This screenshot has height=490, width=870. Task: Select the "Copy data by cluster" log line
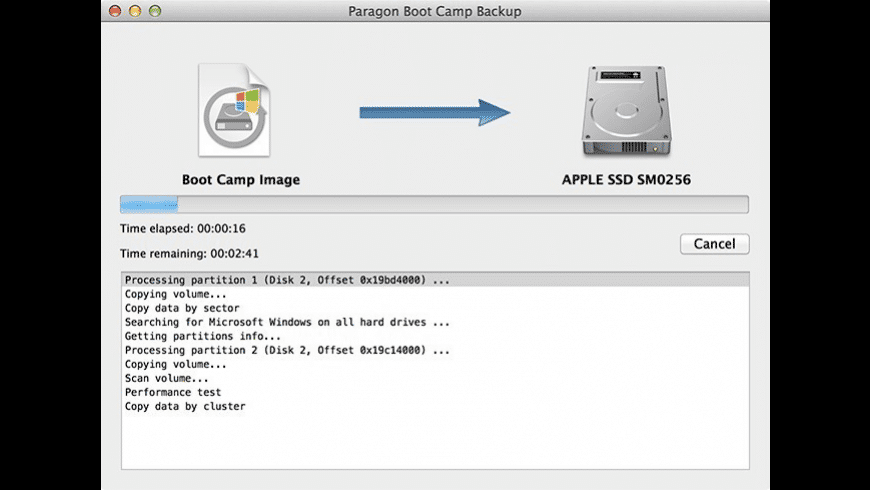coord(185,406)
